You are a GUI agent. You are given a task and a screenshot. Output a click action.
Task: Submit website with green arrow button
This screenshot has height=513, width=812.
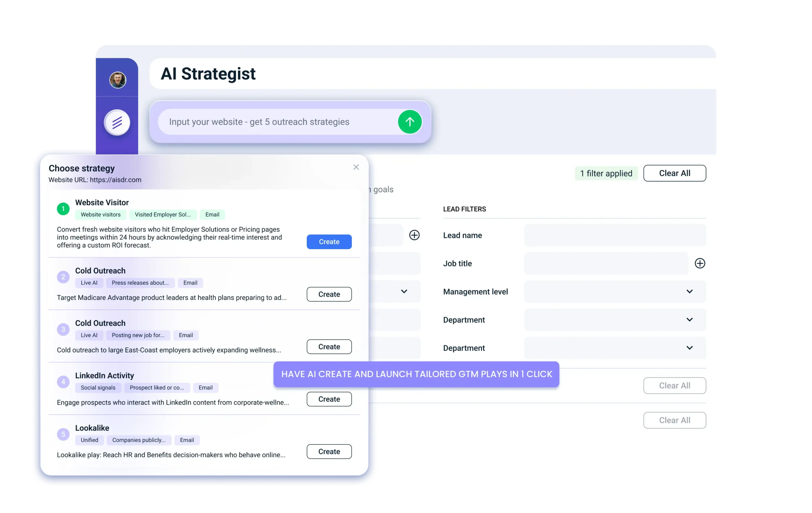pos(409,122)
